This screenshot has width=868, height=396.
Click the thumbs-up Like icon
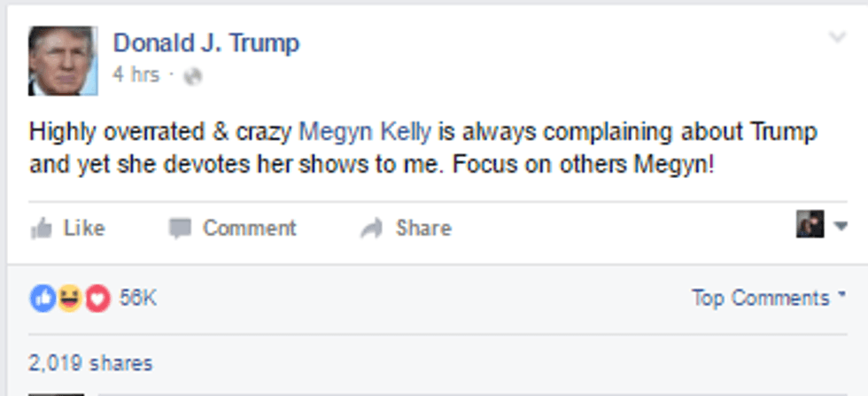click(41, 229)
